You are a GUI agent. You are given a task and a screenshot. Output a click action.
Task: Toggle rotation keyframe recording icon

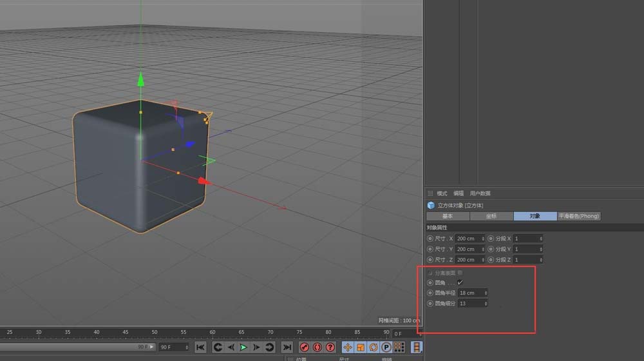[373, 347]
